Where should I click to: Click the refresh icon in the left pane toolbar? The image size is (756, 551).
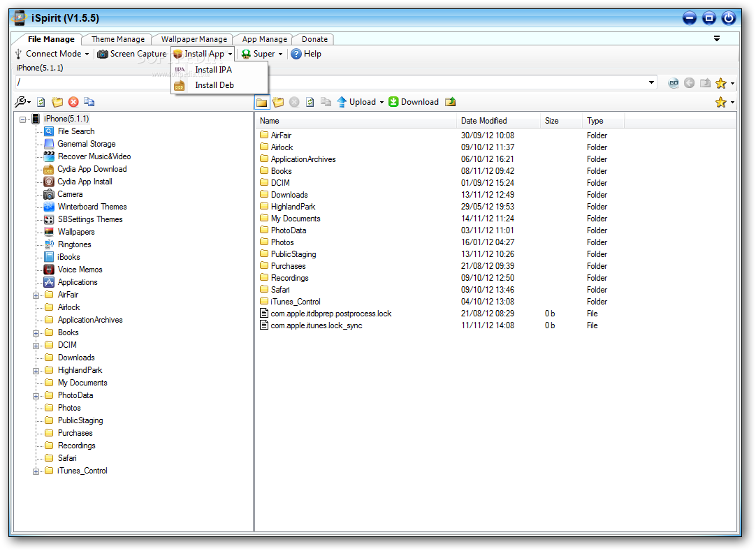coord(41,102)
